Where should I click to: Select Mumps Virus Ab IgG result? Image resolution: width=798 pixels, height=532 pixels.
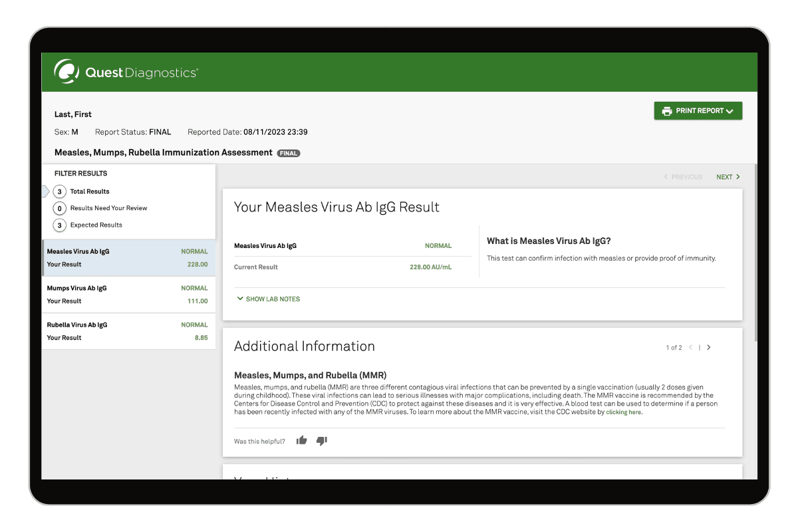point(128,295)
